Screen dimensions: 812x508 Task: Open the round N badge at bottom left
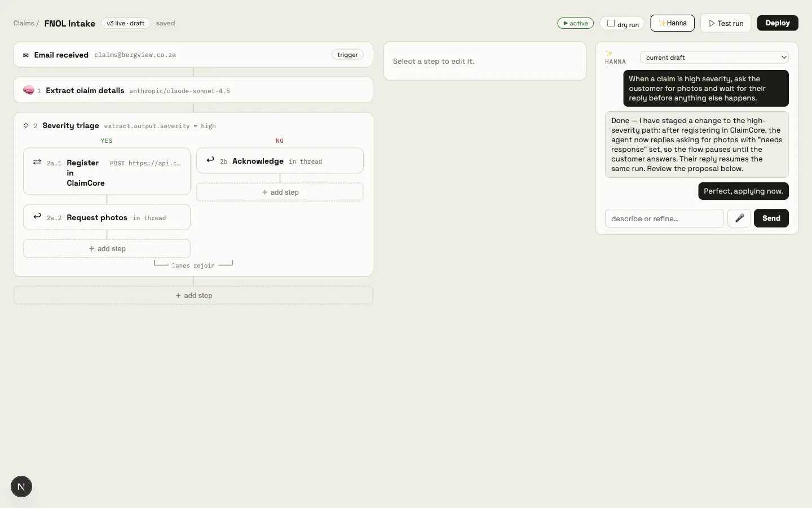(x=21, y=487)
